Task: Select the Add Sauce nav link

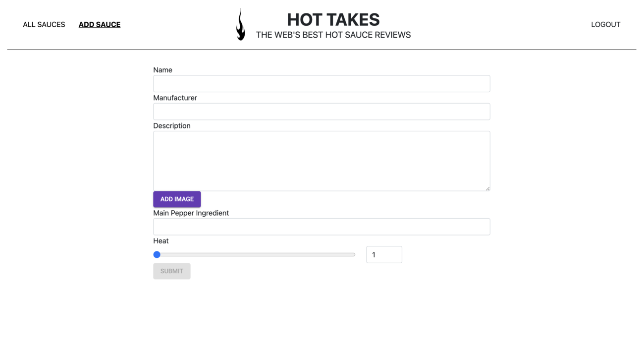Action: click(100, 24)
